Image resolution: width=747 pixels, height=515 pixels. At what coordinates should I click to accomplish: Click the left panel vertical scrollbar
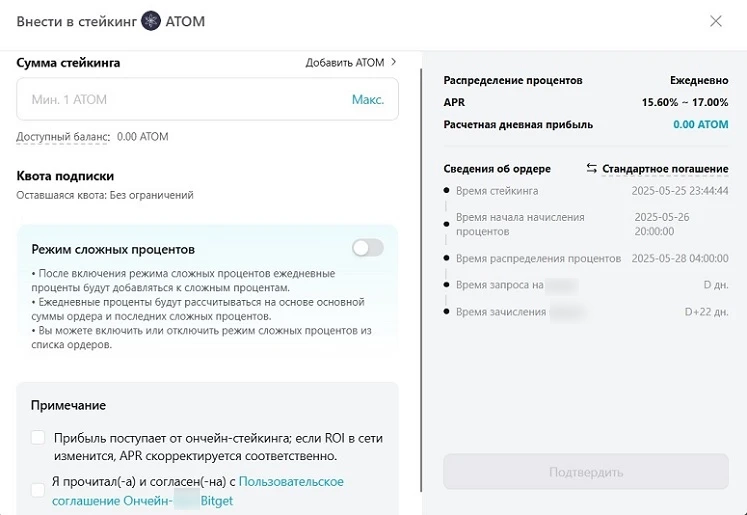421,280
